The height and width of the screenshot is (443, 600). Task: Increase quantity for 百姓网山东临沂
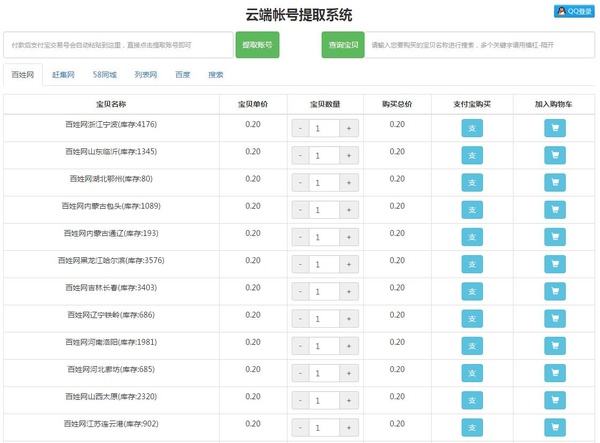click(x=349, y=155)
